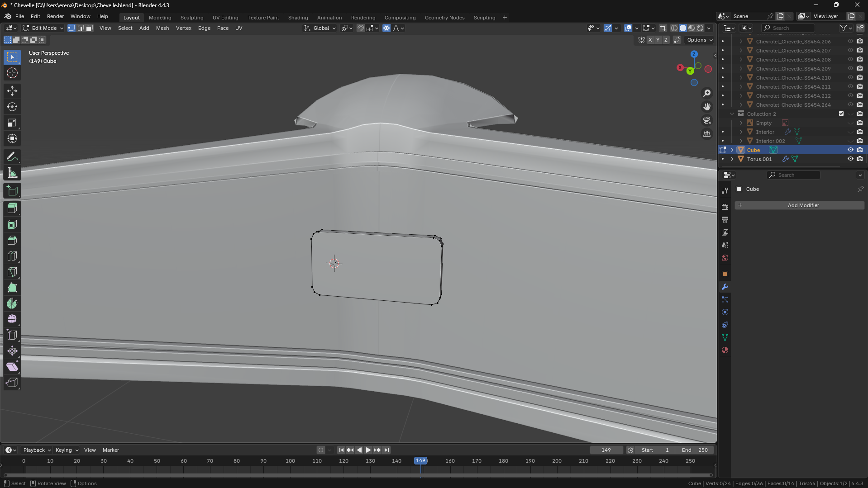Select the Cursor tool
This screenshot has width=868, height=488.
[12, 73]
